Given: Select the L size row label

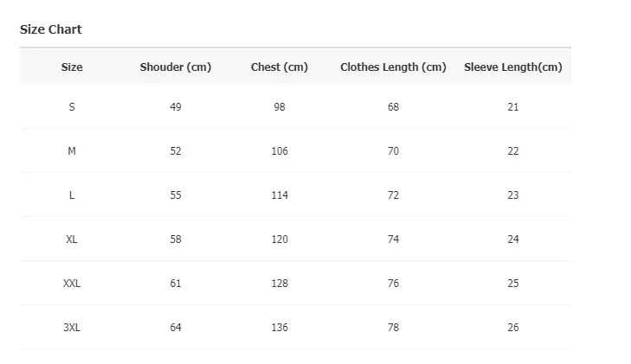Looking at the screenshot, I should 72,195.
